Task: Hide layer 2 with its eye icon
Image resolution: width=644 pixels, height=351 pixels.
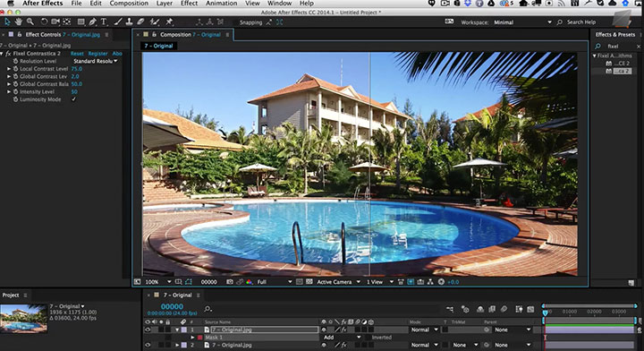Action: coord(148,345)
